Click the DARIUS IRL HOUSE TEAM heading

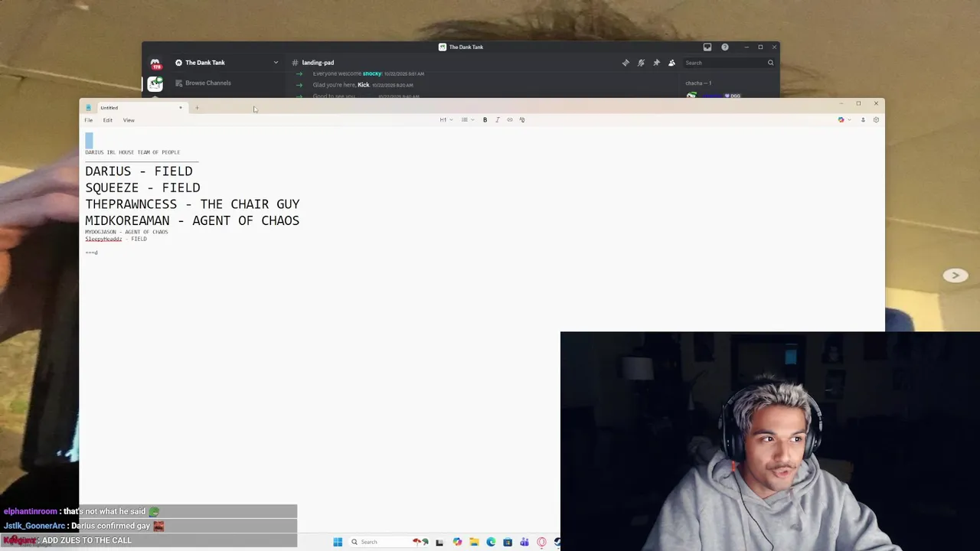pos(132,152)
